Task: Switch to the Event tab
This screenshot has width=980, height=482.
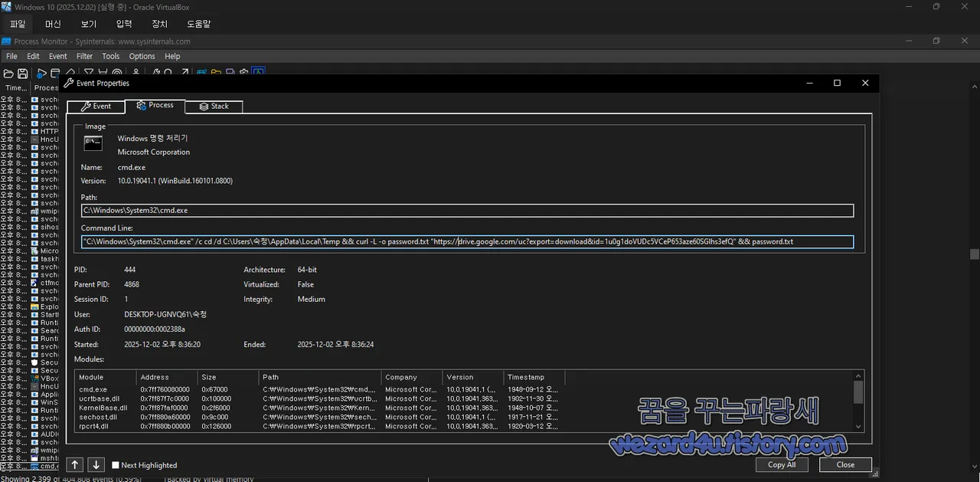Action: [x=96, y=107]
